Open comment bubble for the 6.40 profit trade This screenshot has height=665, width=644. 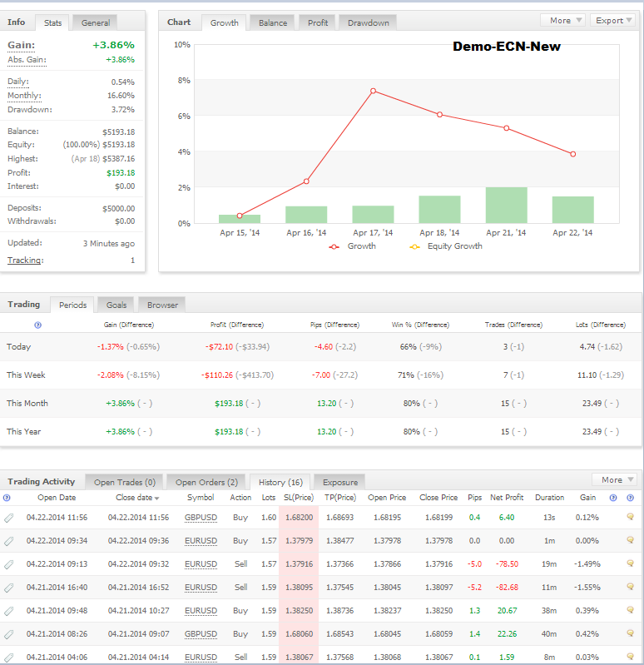pyautogui.click(x=631, y=517)
